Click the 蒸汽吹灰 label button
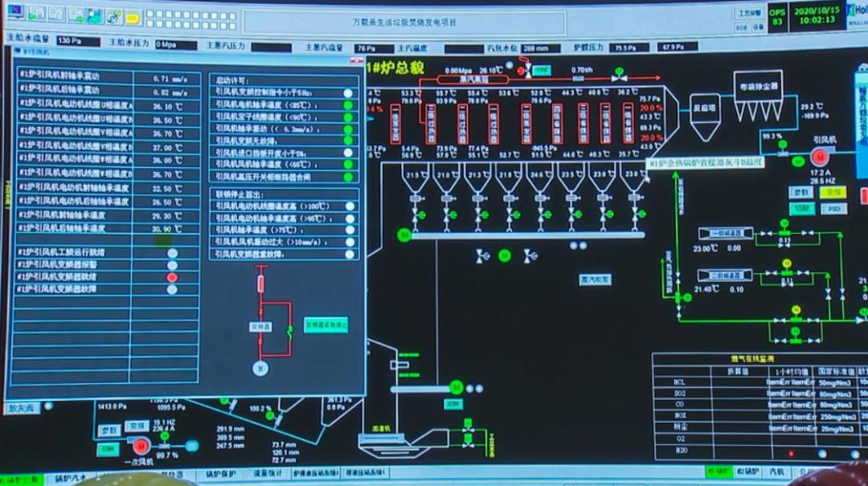 coord(595,280)
